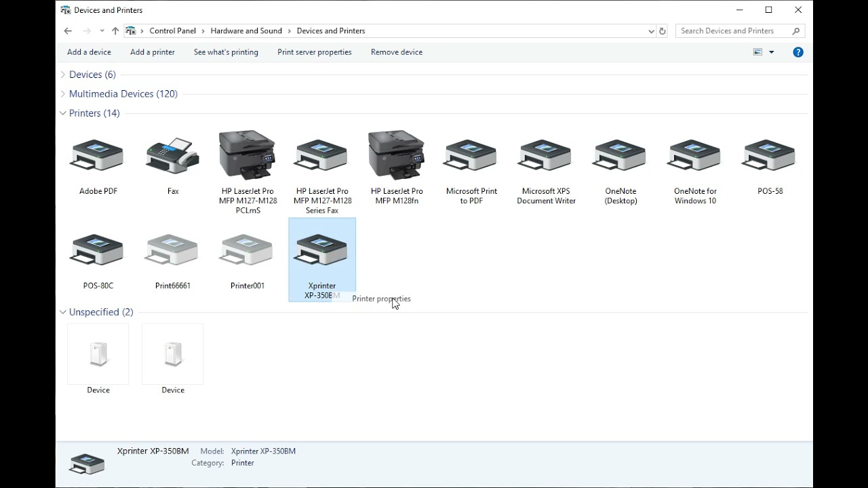This screenshot has height=488, width=868.
Task: Go back with the back arrow
Action: tap(68, 31)
